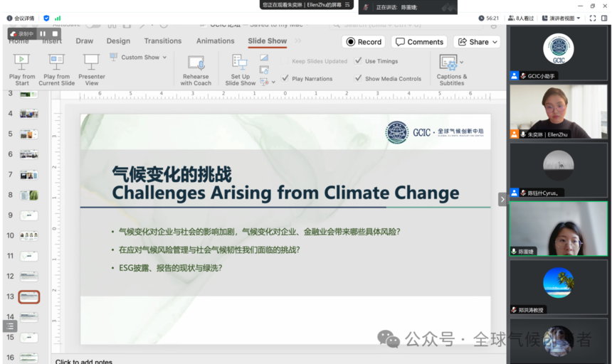
Task: Click the Captions & Subtitles icon
Action: (448, 63)
